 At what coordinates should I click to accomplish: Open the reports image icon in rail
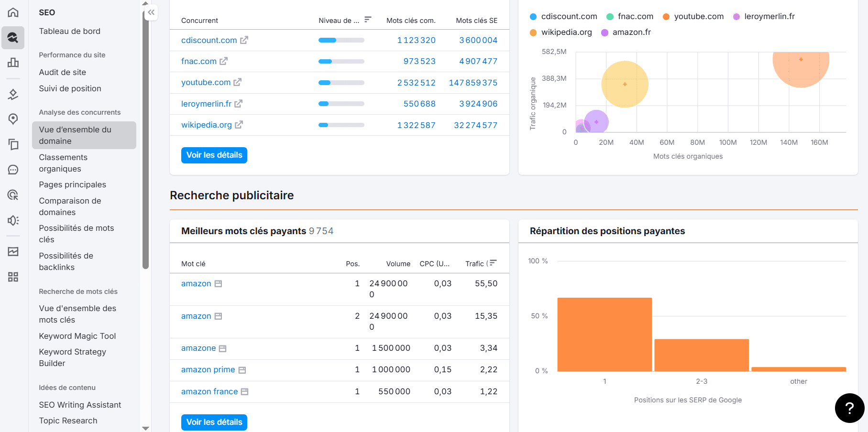(x=13, y=251)
